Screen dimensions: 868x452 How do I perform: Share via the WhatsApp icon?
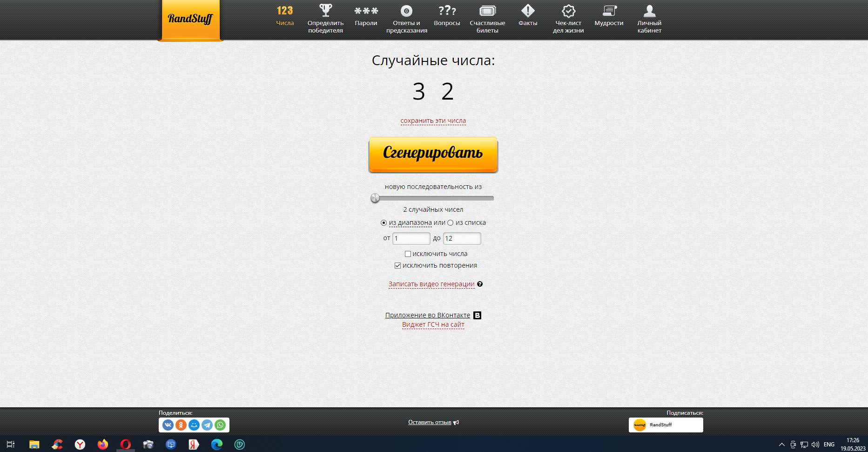click(220, 425)
